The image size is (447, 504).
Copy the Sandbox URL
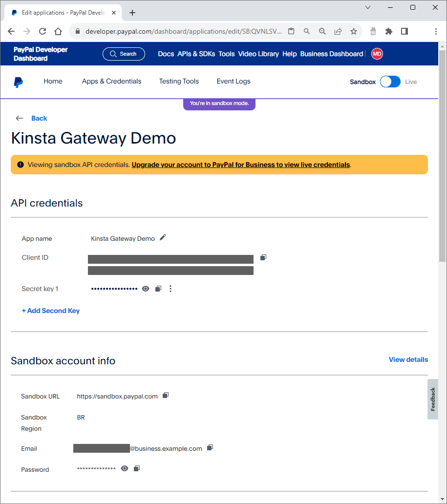[166, 395]
